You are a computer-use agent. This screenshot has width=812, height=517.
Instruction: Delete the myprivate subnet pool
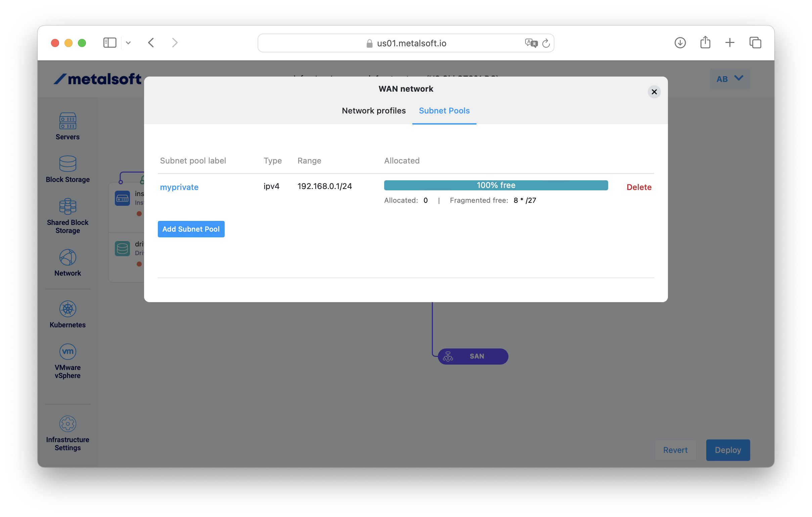tap(639, 187)
